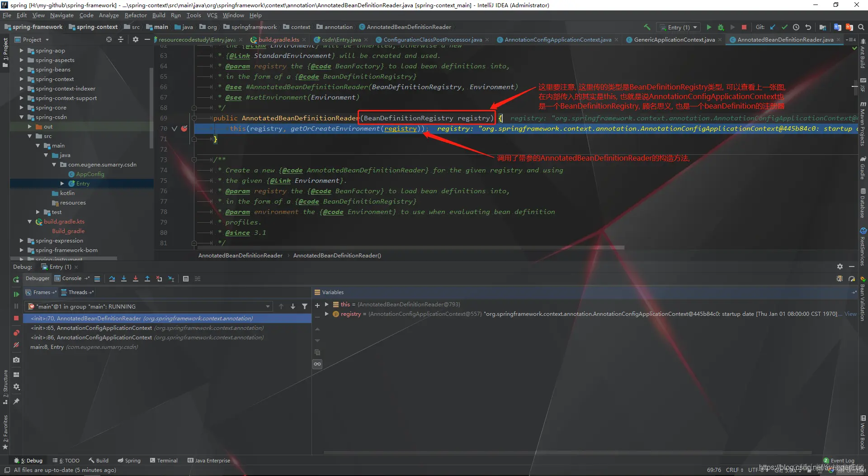Click the blue Google Translate icon
868x476 pixels.
[837, 27]
